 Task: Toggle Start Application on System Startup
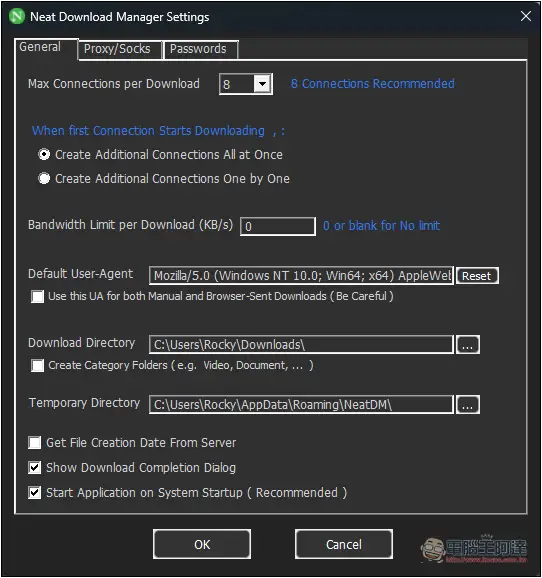(x=35, y=492)
